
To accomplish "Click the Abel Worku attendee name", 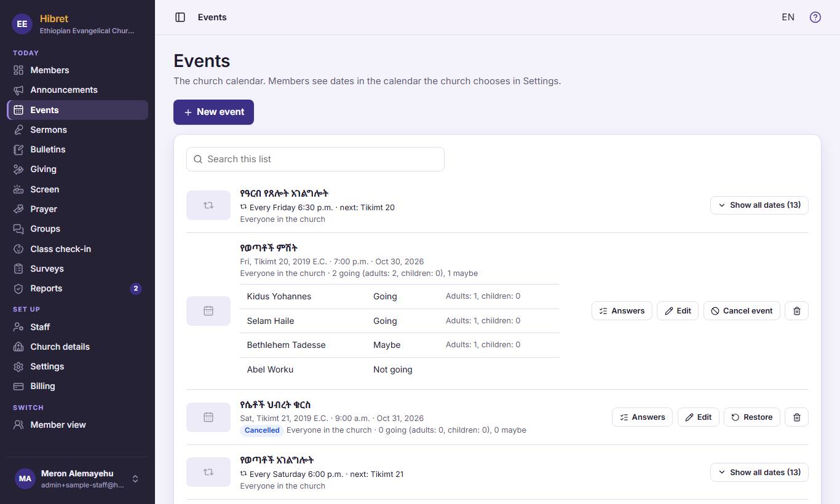I will [270, 369].
